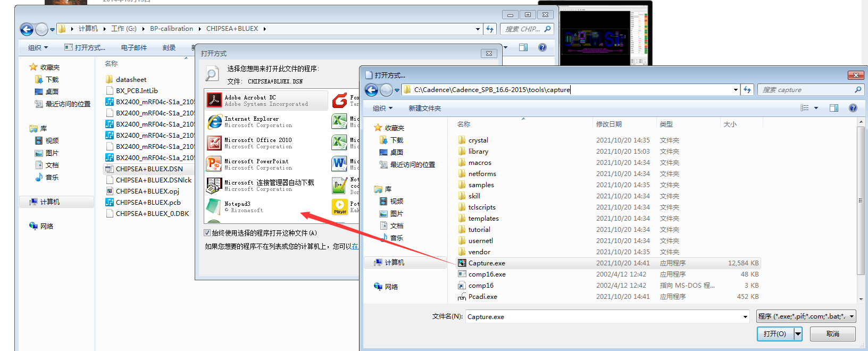Click the up arrow of the file list scrollbar
Image resolution: width=868 pixels, height=351 pixels.
(861, 122)
